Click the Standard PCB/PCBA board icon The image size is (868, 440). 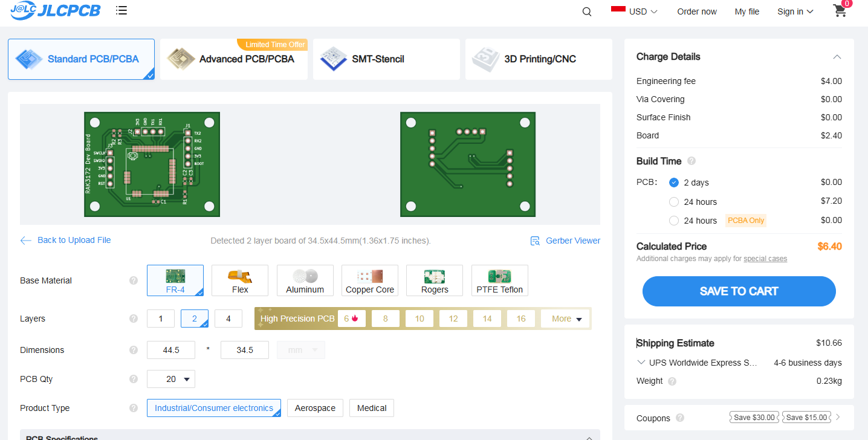pos(28,59)
